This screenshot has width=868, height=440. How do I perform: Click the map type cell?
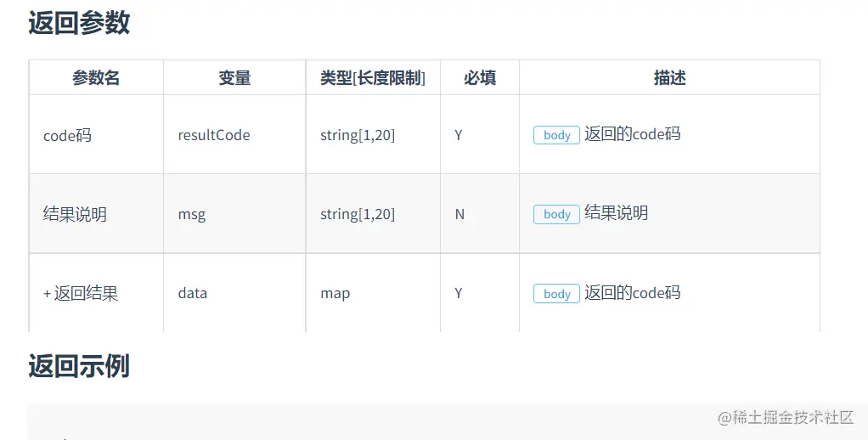[x=335, y=294]
